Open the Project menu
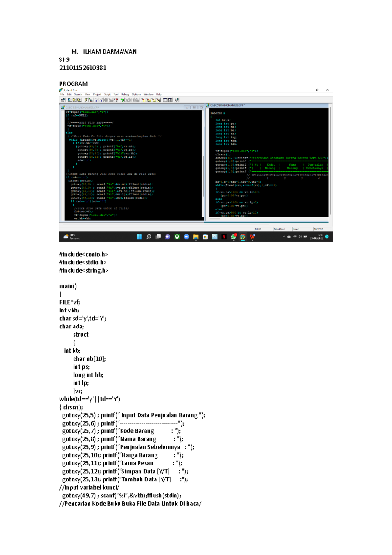This screenshot has width=392, height=555. [97, 94]
